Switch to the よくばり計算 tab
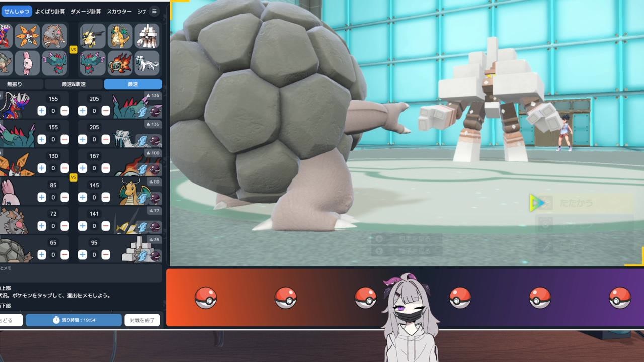This screenshot has width=644, height=362. 50,11
